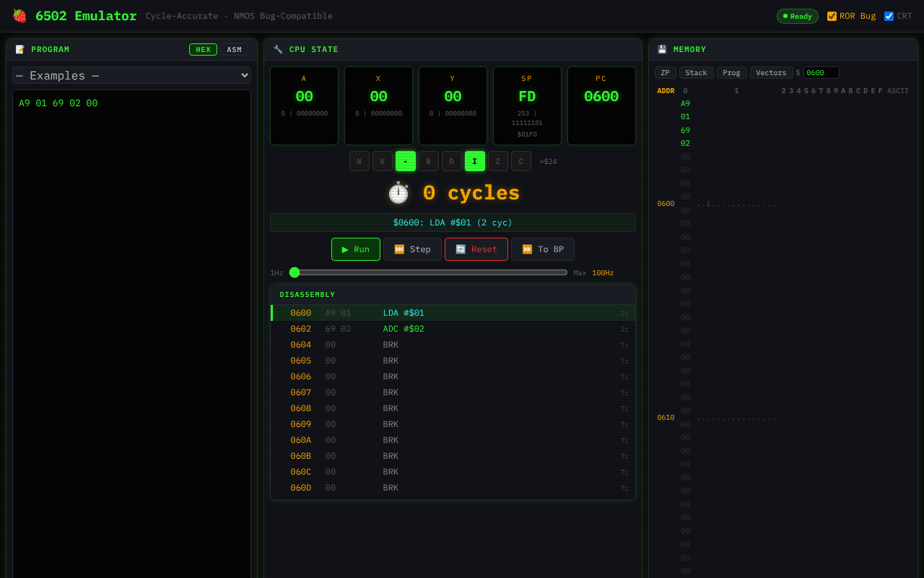Screen dimensions: 924x578
Task: Run To BP button
Action: pos(543,249)
